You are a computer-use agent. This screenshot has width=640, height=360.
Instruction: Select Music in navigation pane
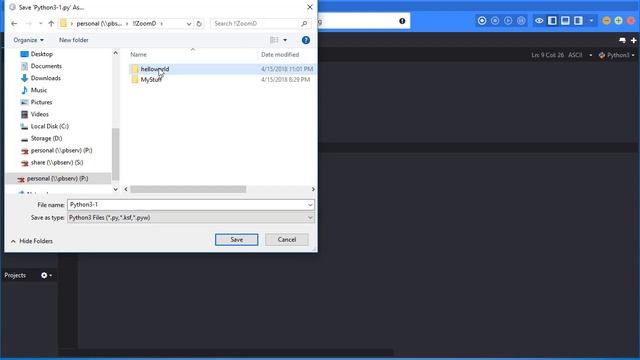pyautogui.click(x=39, y=90)
